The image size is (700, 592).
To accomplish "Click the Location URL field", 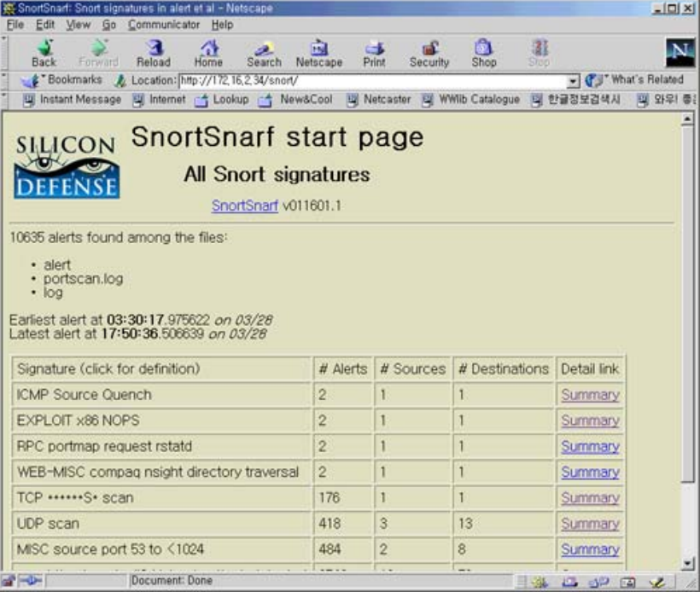I will 373,81.
